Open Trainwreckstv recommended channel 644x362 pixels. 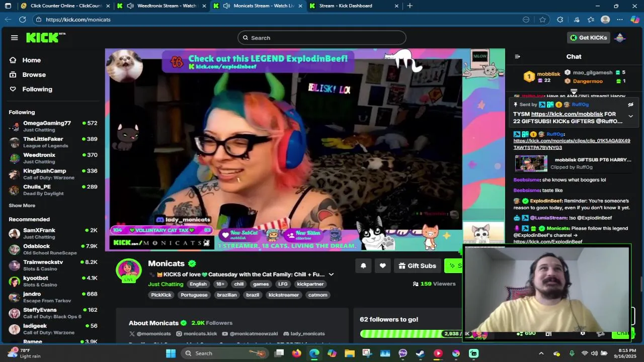[53, 265]
